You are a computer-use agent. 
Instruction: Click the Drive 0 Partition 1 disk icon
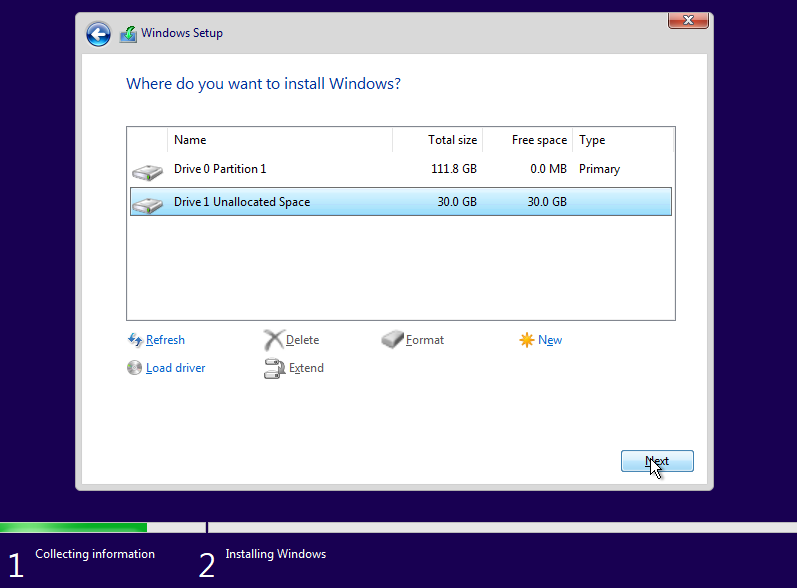pos(147,172)
